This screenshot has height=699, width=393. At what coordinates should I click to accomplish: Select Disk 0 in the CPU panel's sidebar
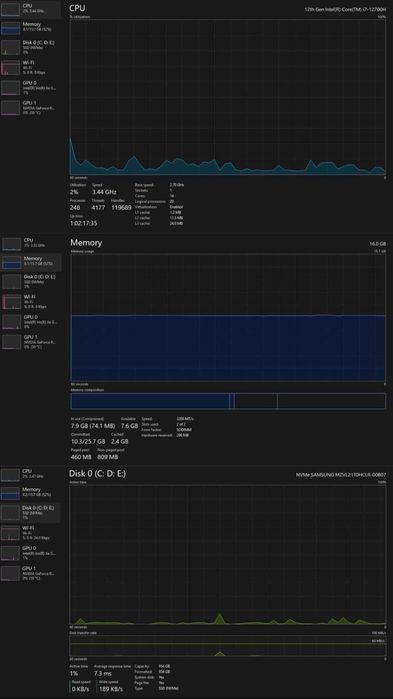[30, 47]
